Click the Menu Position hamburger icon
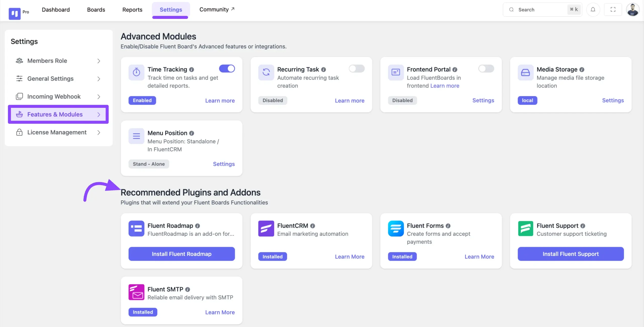Viewport: 644px width, 327px height. pos(136,136)
